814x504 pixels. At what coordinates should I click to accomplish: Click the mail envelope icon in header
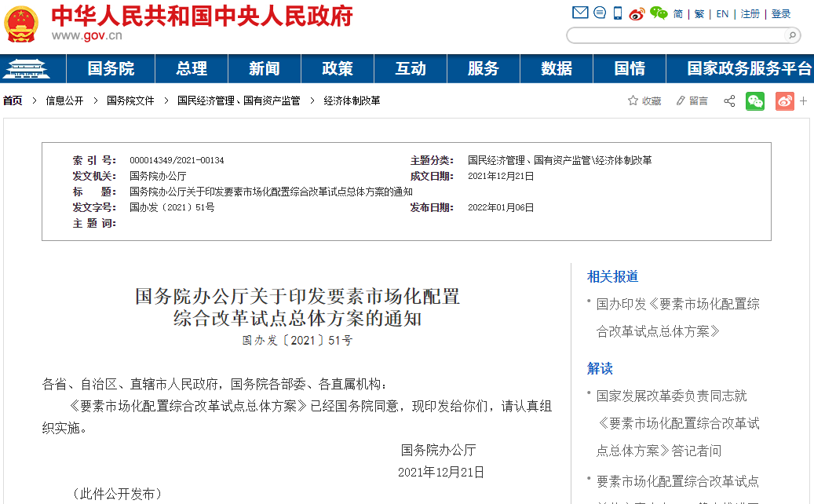(x=580, y=13)
